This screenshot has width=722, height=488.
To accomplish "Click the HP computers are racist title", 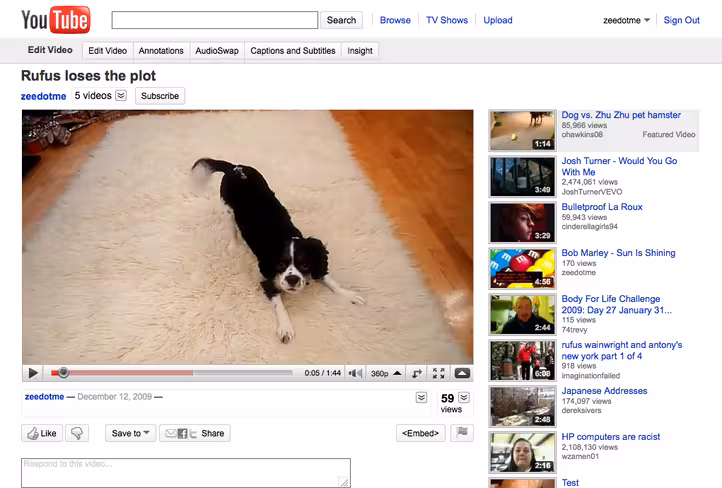I will pos(611,437).
